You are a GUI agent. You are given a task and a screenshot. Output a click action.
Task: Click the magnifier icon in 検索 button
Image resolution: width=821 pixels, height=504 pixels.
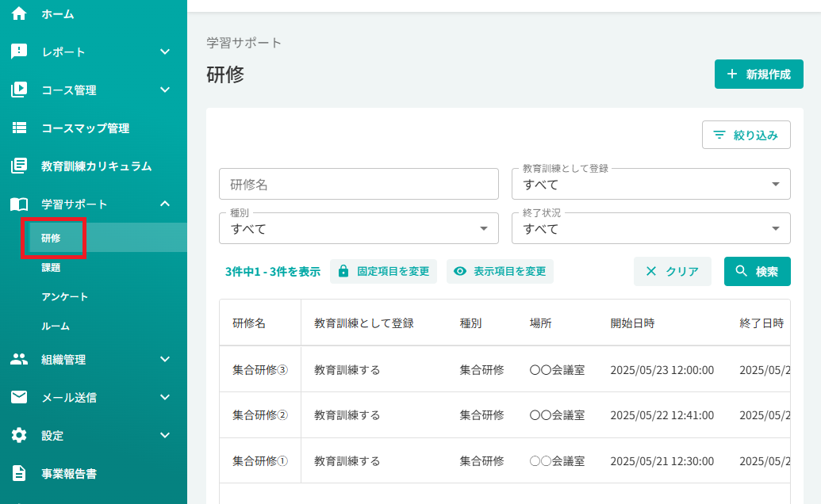click(741, 271)
